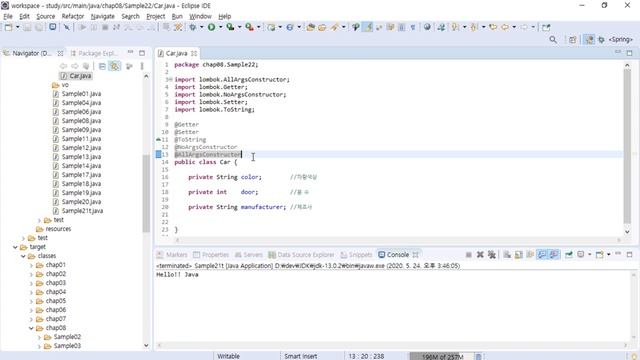The width and height of the screenshot is (640, 360).
Task: Click the Smart Insert status field
Action: tap(301, 356)
